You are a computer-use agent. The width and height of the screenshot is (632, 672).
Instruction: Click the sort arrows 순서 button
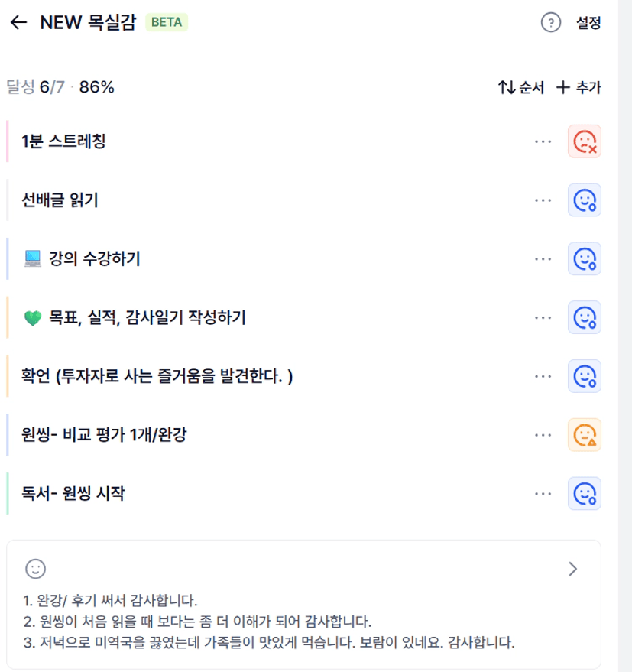(x=520, y=87)
